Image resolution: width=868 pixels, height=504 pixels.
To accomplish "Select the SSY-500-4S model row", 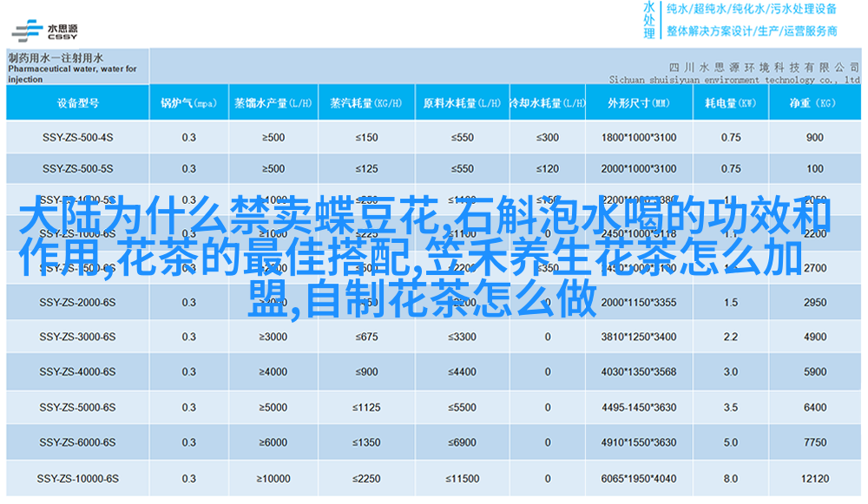I will pyautogui.click(x=77, y=137).
